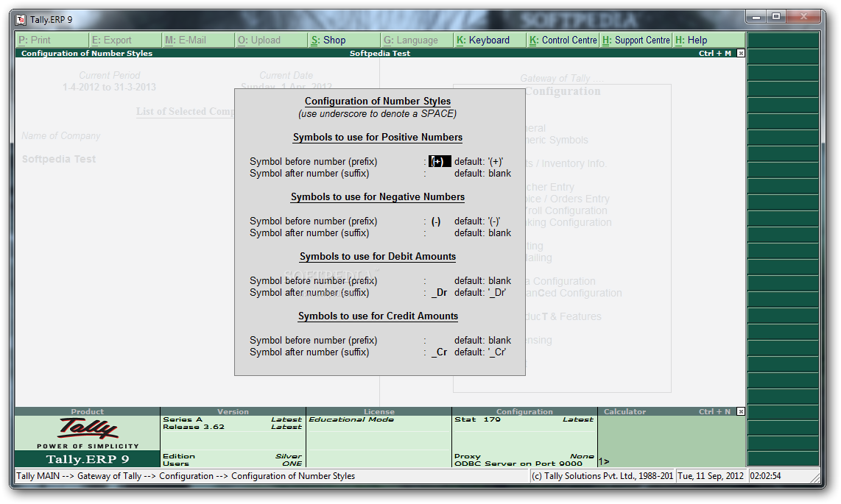The height and width of the screenshot is (504, 841).
Task: Click the date 'Tue, 11 Sep, 2012' in status bar
Action: point(711,475)
